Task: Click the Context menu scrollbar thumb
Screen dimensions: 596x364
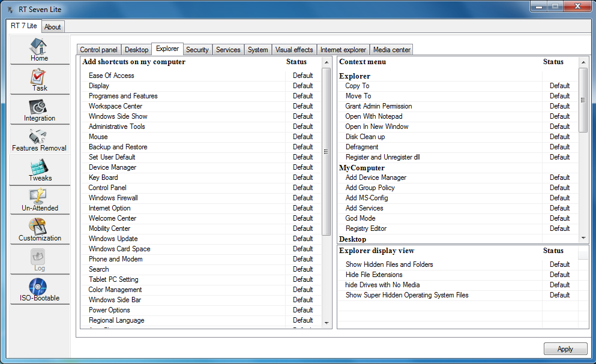Action: click(583, 100)
